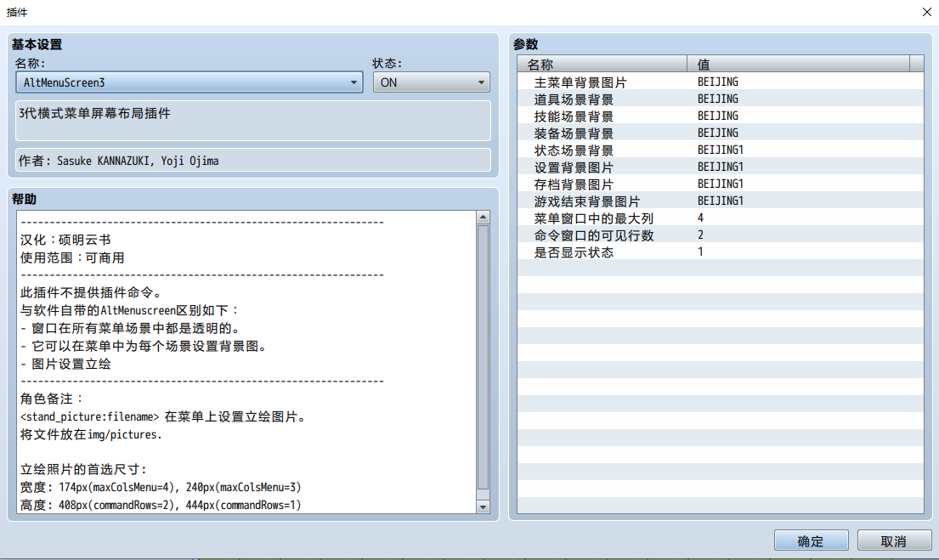This screenshot has width=939, height=560.
Task: Select the 存档背景图片 parameter row
Action: tap(721, 184)
